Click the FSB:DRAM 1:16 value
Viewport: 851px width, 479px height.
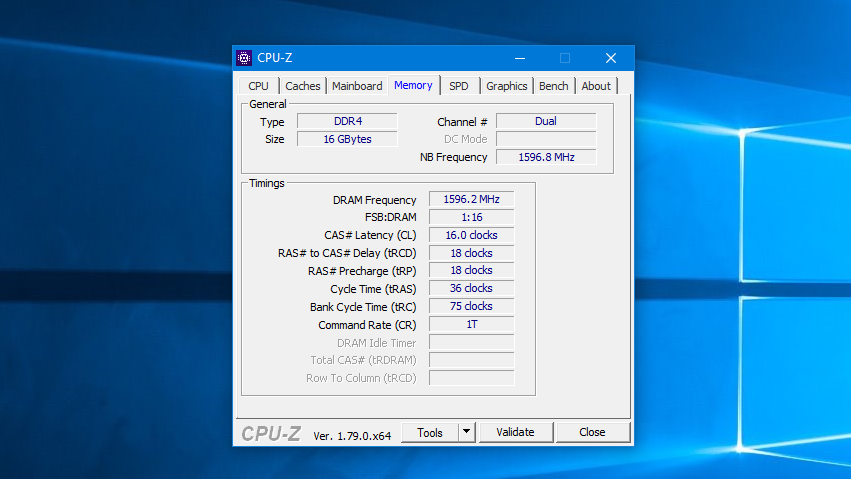tap(472, 217)
